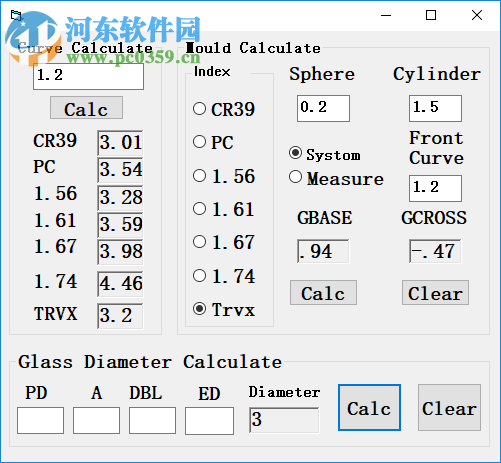This screenshot has height=463, width=501.
Task: Click Clear in Glass Diameter Calculate
Action: tap(449, 407)
